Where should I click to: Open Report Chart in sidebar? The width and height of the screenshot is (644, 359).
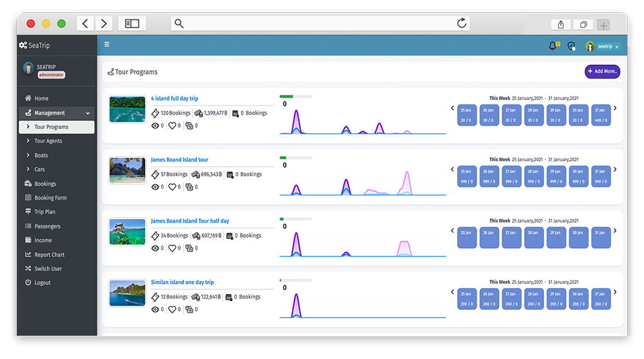(57, 255)
